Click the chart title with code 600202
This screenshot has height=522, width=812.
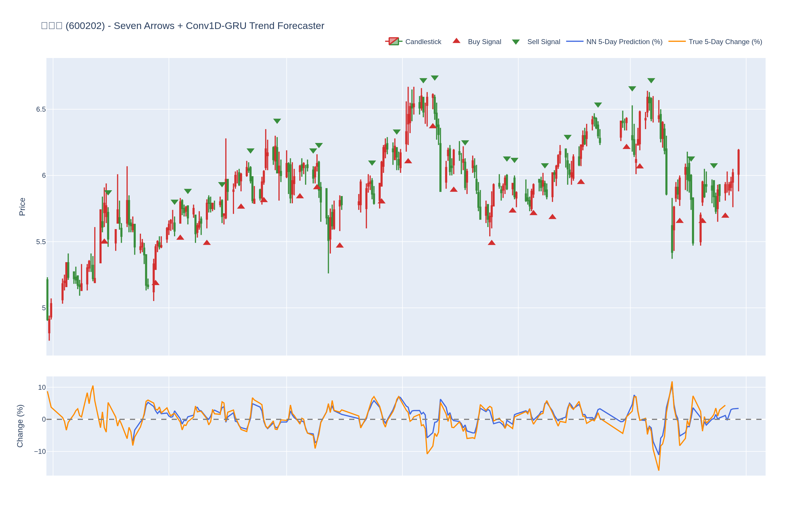182,26
